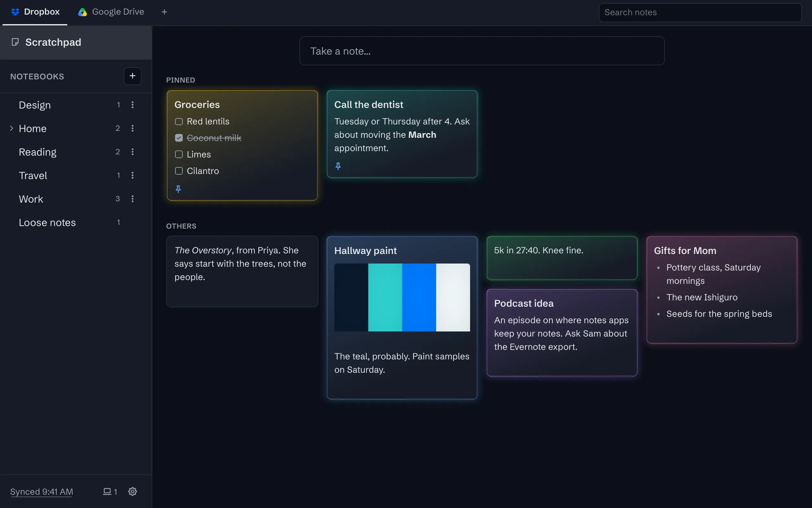The height and width of the screenshot is (508, 812).
Task: Select the Reading notebook
Action: click(76, 152)
